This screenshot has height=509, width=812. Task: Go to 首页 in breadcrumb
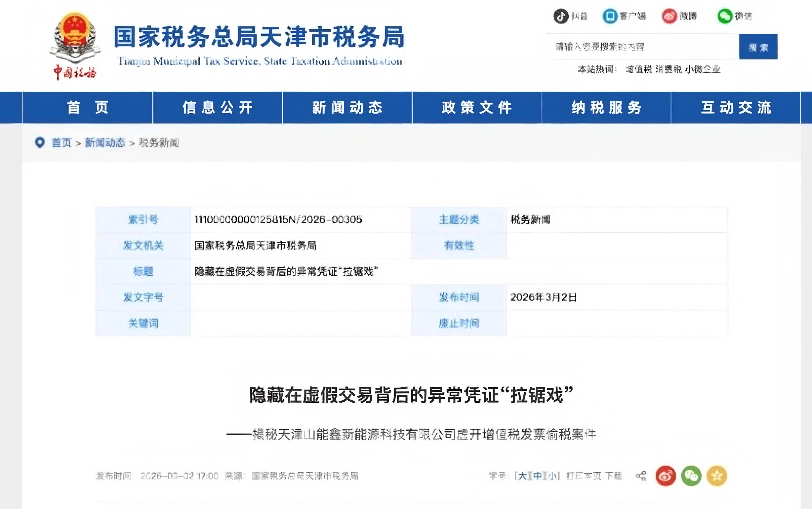point(62,143)
